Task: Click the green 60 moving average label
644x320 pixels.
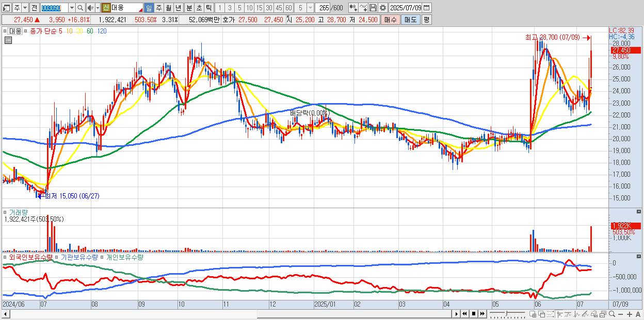Action: [x=90, y=31]
